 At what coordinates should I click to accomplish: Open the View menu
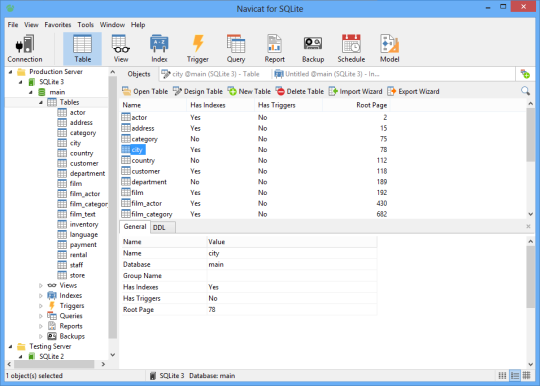(31, 25)
